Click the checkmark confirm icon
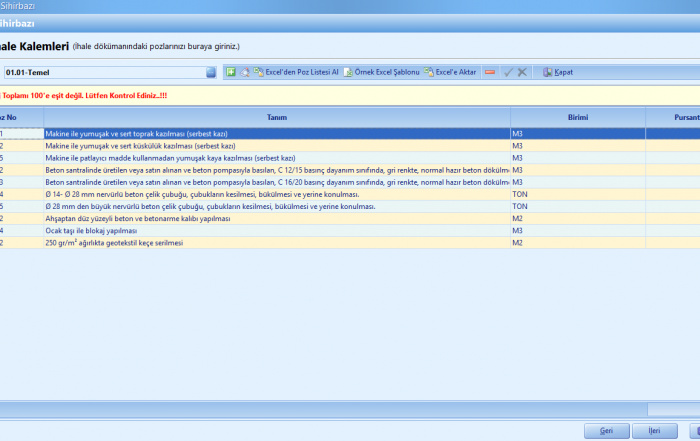Screen dimensions: 700x441 coord(508,72)
